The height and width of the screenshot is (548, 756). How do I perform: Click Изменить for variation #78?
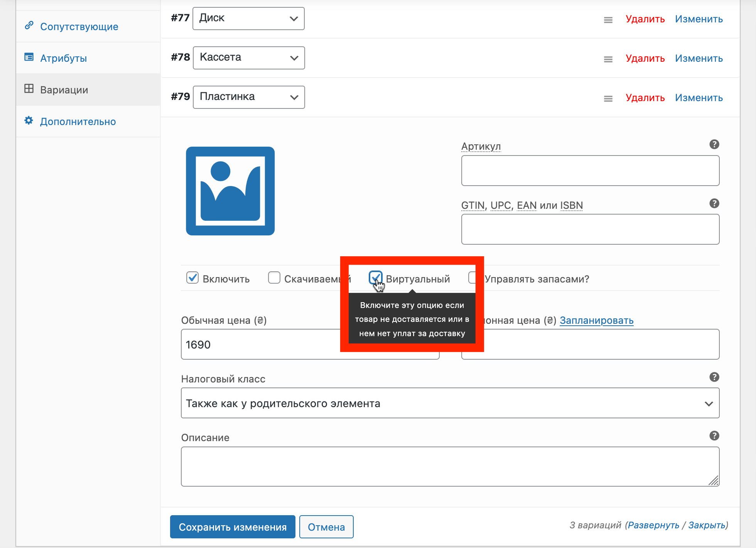click(699, 58)
